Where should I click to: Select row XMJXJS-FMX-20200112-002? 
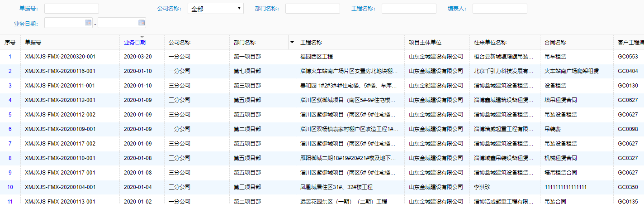coord(322,115)
